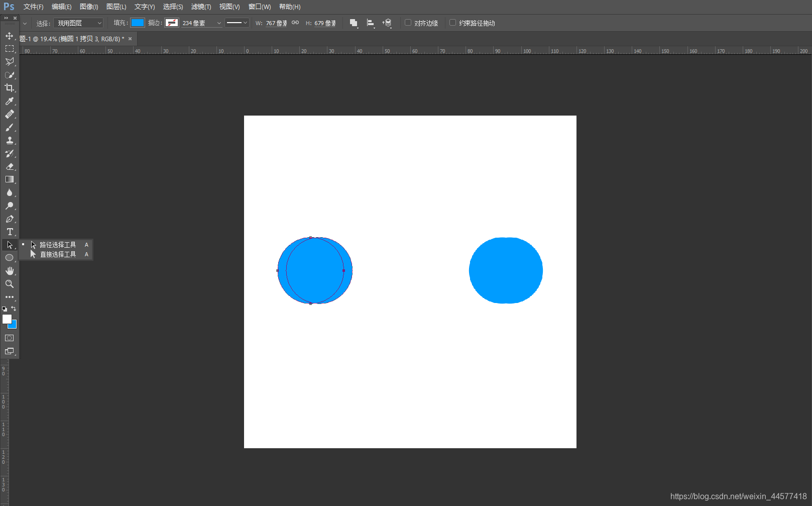This screenshot has height=506, width=812.
Task: Click the right blue rounded shape on canvas
Action: coord(506,270)
